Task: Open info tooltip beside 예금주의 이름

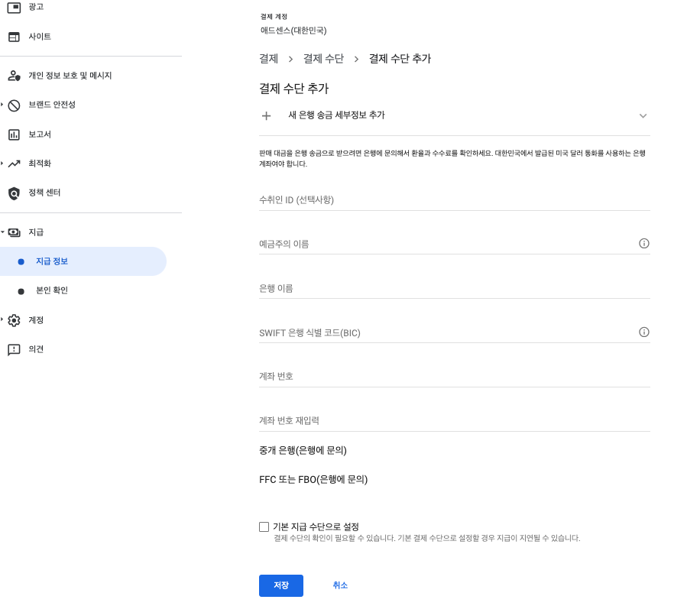Action: (x=644, y=243)
